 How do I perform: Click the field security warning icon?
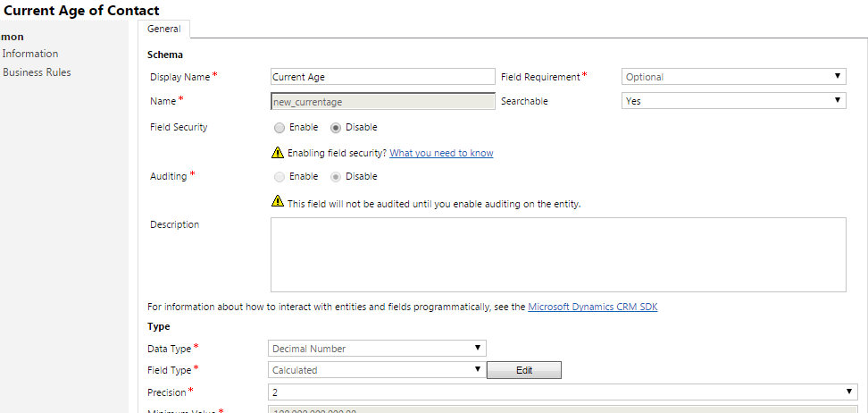[278, 153]
